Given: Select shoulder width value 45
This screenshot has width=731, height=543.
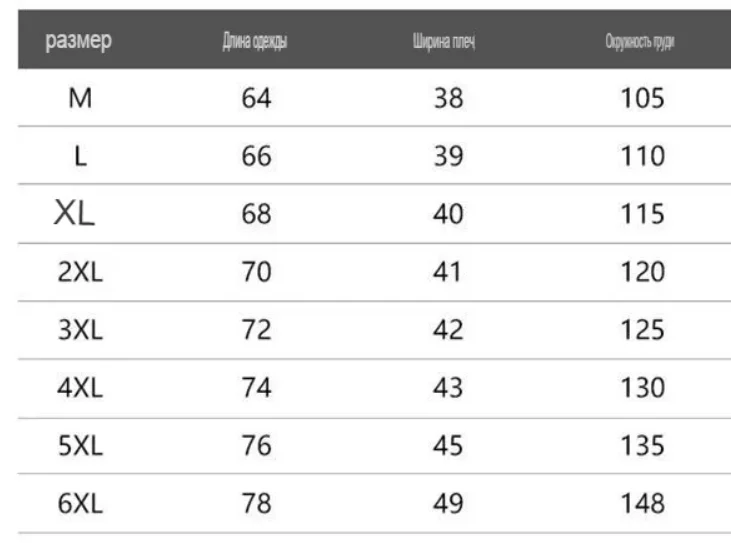Looking at the screenshot, I should [x=448, y=446].
